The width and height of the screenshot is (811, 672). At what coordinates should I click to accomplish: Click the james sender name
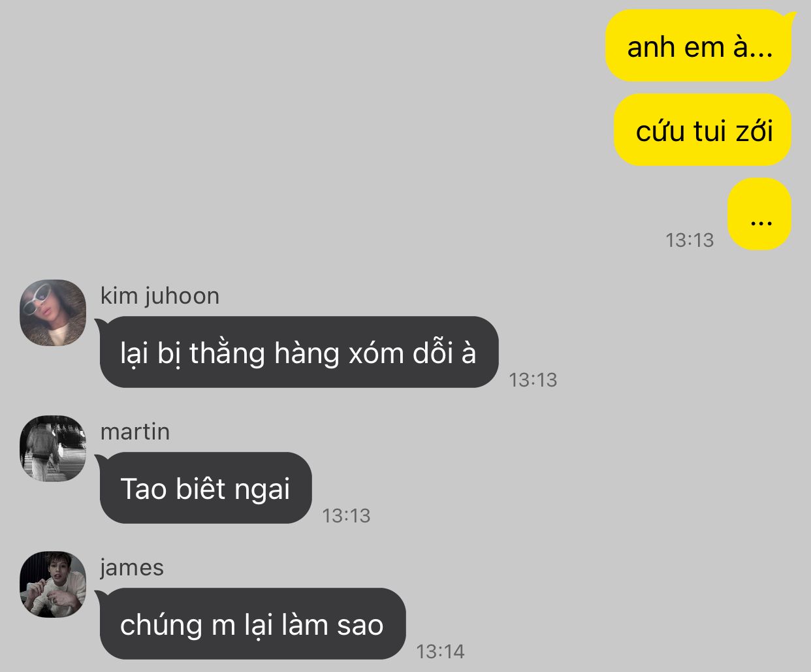132,568
